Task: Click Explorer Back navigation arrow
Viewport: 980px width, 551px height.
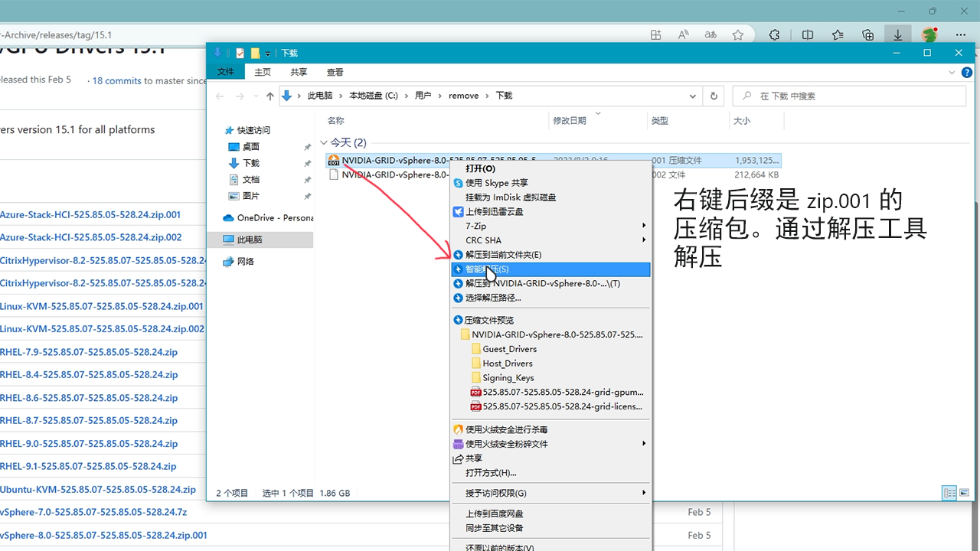Action: coord(220,96)
